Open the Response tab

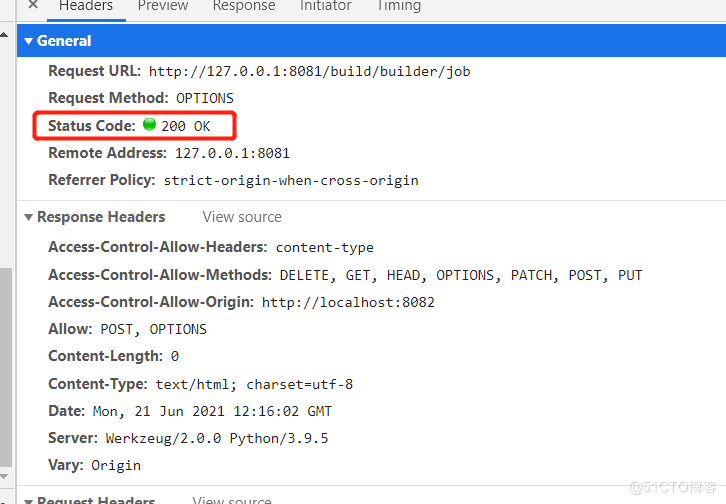(244, 6)
